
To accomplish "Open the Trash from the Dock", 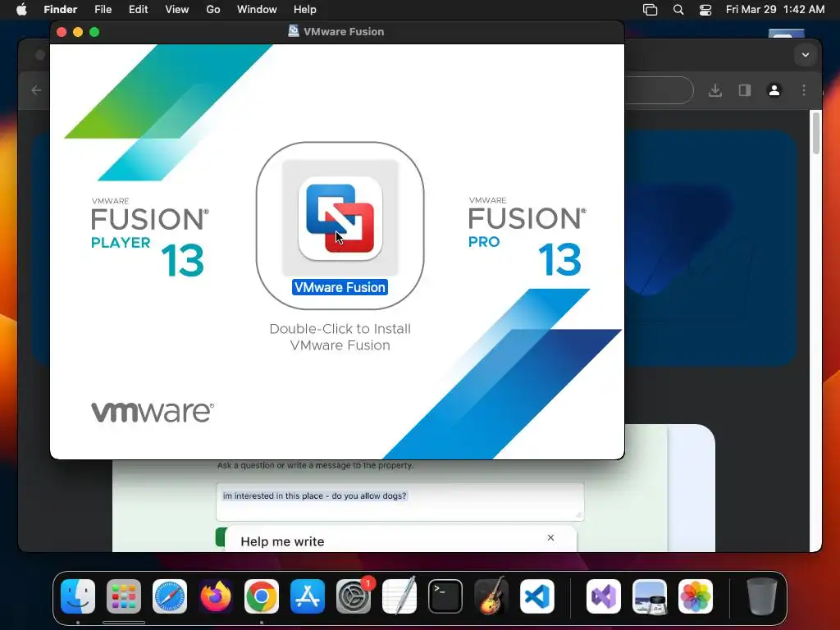I will pos(762,596).
